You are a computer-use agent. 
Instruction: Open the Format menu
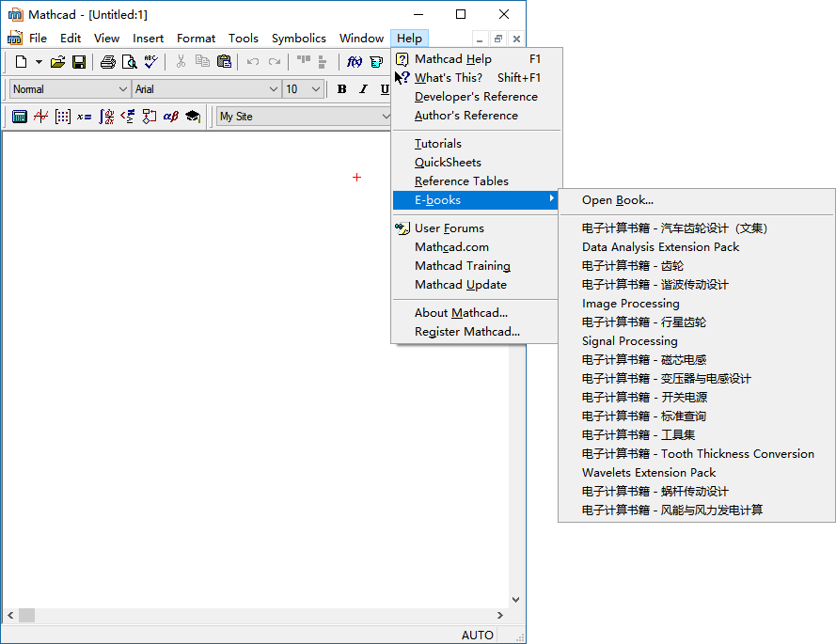tap(197, 39)
